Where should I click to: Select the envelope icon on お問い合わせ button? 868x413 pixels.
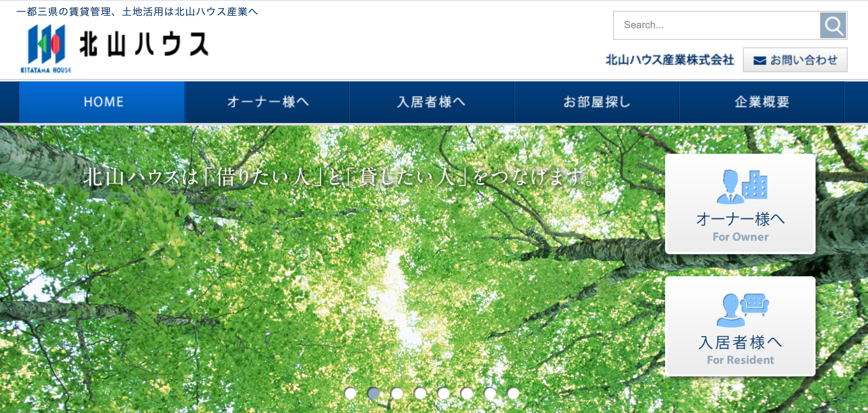(x=760, y=59)
